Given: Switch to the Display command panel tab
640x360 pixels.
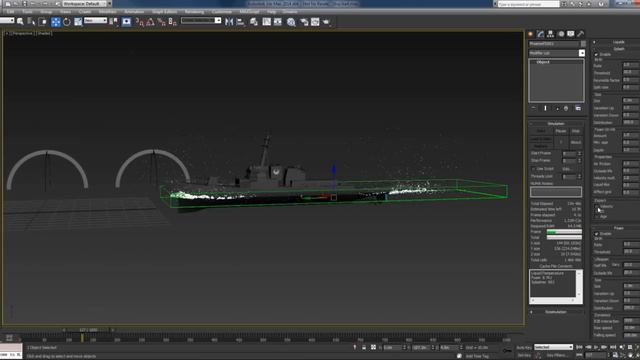Looking at the screenshot, I should 571,34.
